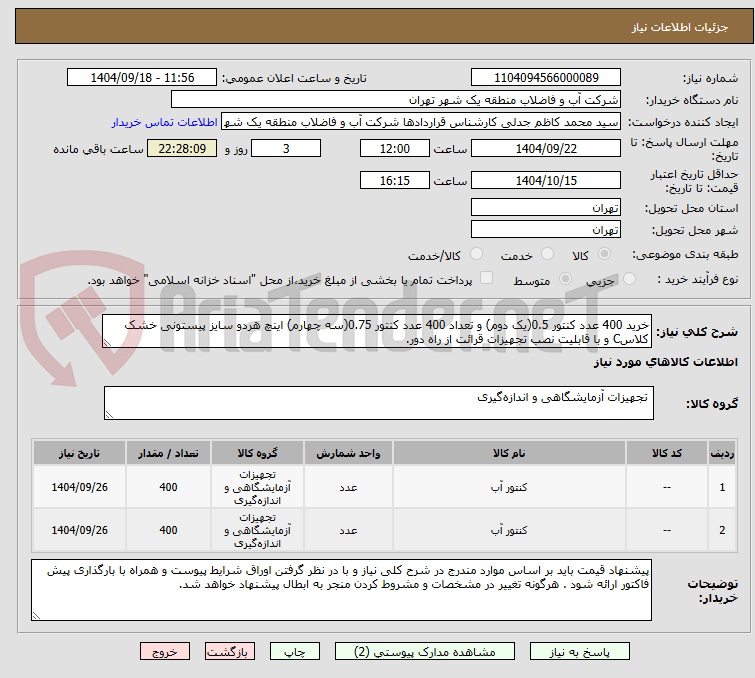Open اطلاعات تماس خریدار link
Image resolution: width=755 pixels, height=678 pixels.
coord(165,122)
